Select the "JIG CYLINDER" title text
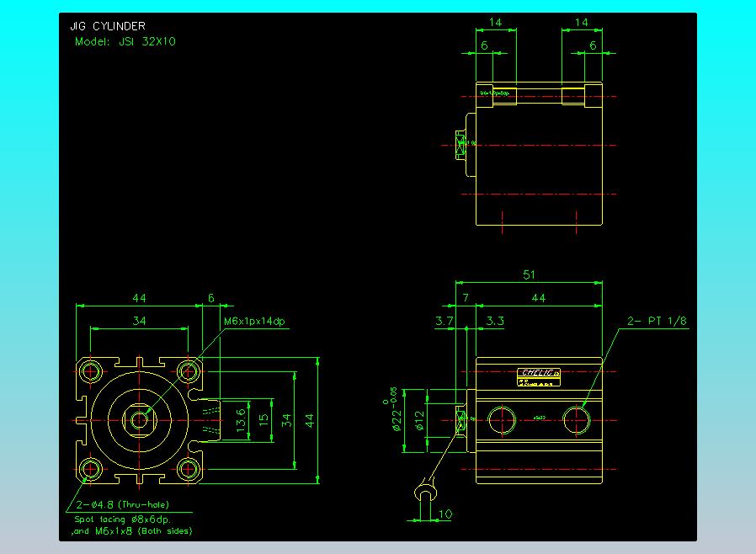The image size is (756, 554). point(108,26)
